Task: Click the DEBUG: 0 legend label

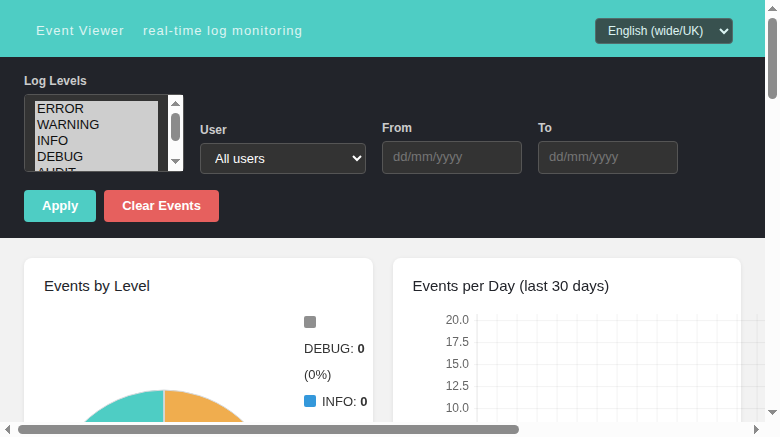Action: [334, 348]
